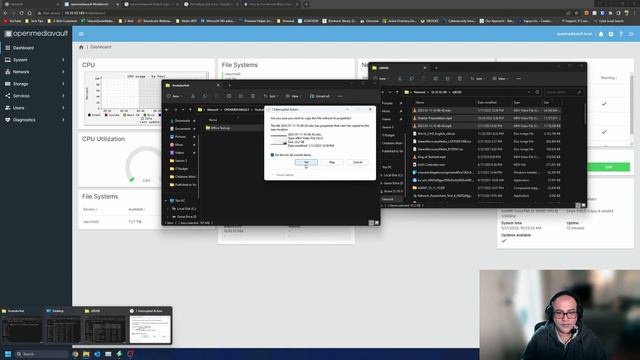Viewport: 640px width, 360px height.
Task: Toggle the hamburger menu in blue header
Action: click(81, 34)
